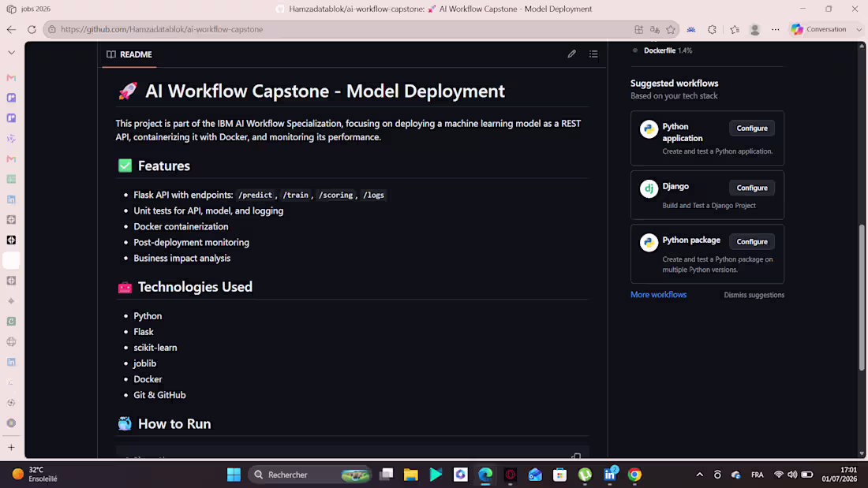The width and height of the screenshot is (868, 488).
Task: Select the README tab
Action: click(x=129, y=54)
